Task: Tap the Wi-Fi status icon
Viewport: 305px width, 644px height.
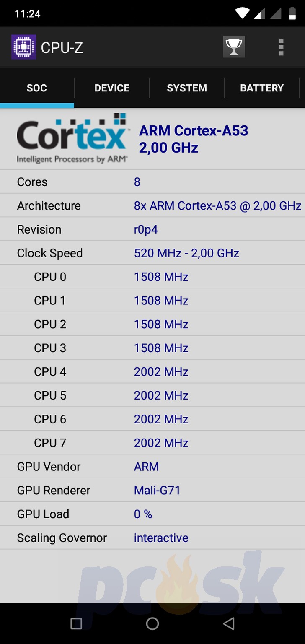Action: [x=243, y=13]
